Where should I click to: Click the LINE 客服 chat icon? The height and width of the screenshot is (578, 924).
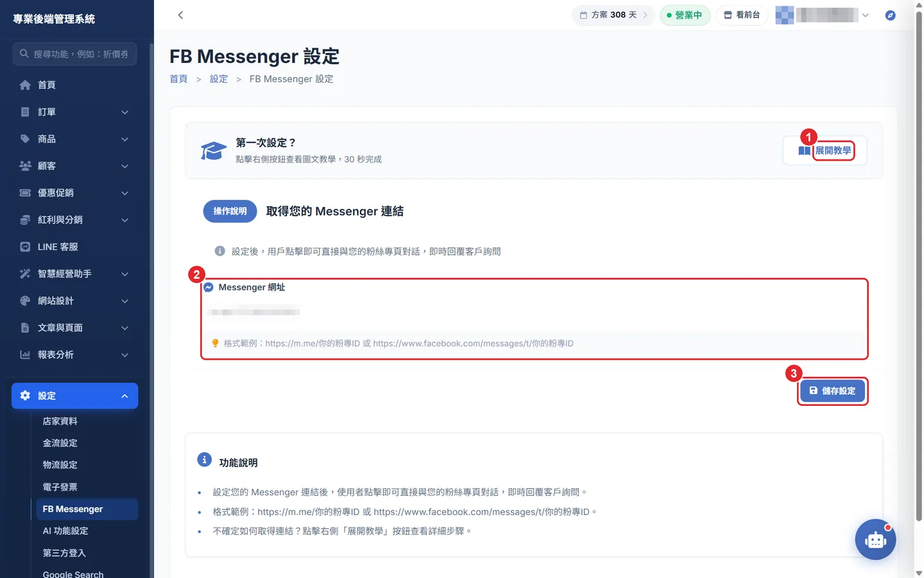[25, 247]
